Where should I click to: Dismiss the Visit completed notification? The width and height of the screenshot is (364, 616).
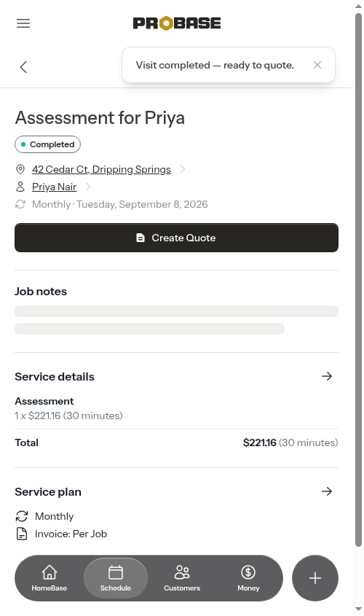317,65
